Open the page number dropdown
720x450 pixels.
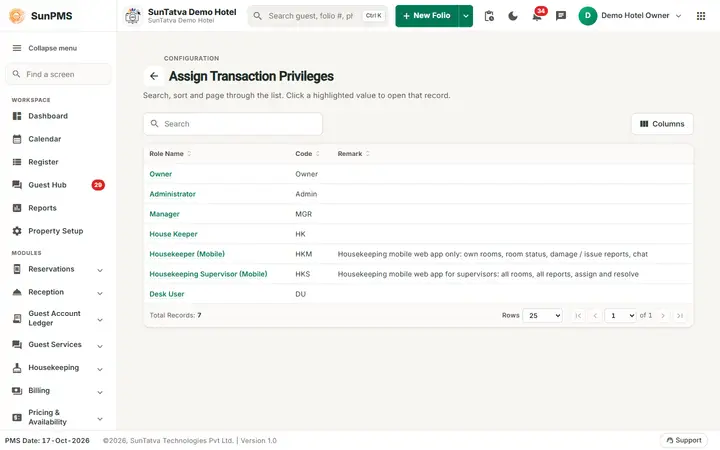pyautogui.click(x=620, y=315)
